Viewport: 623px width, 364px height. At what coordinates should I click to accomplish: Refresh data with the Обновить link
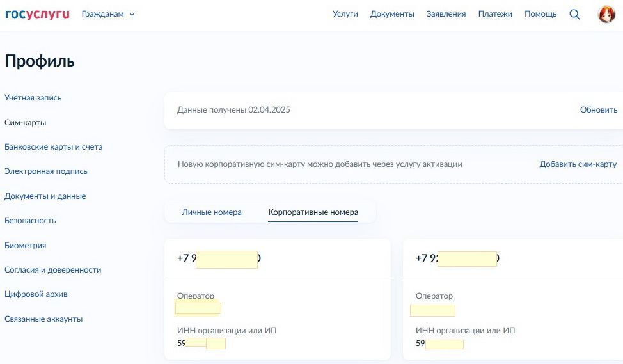click(x=598, y=109)
